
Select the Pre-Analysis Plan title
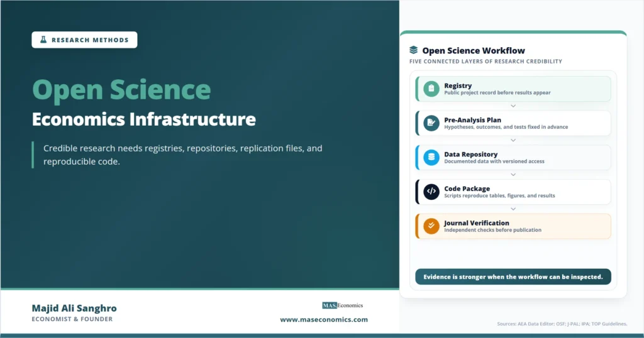473,120
